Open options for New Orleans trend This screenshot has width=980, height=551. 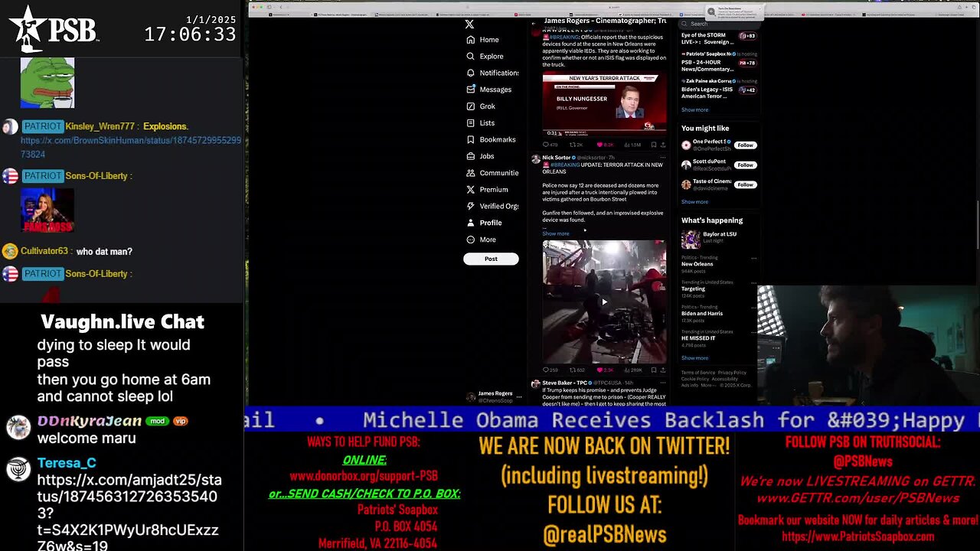pyautogui.click(x=753, y=258)
